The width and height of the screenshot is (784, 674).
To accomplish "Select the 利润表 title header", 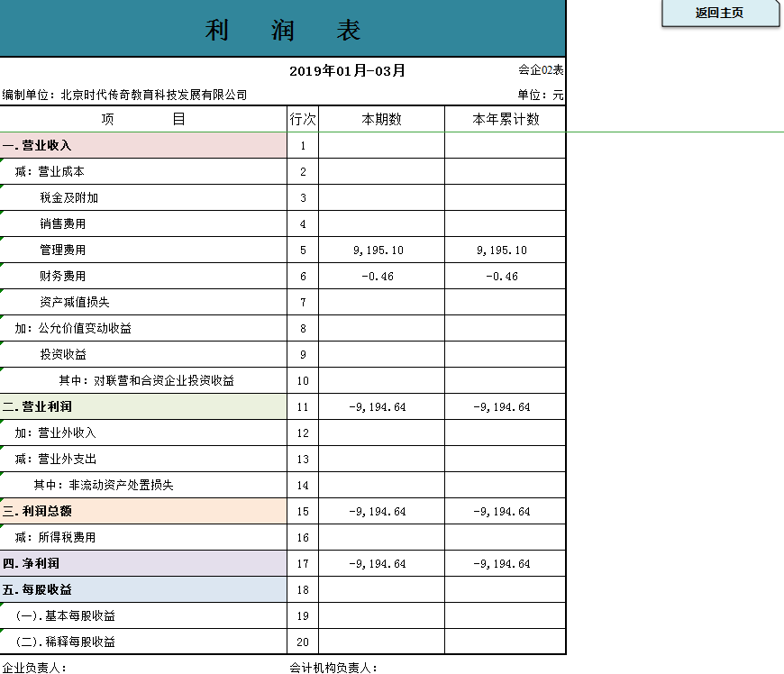I will pos(283,29).
